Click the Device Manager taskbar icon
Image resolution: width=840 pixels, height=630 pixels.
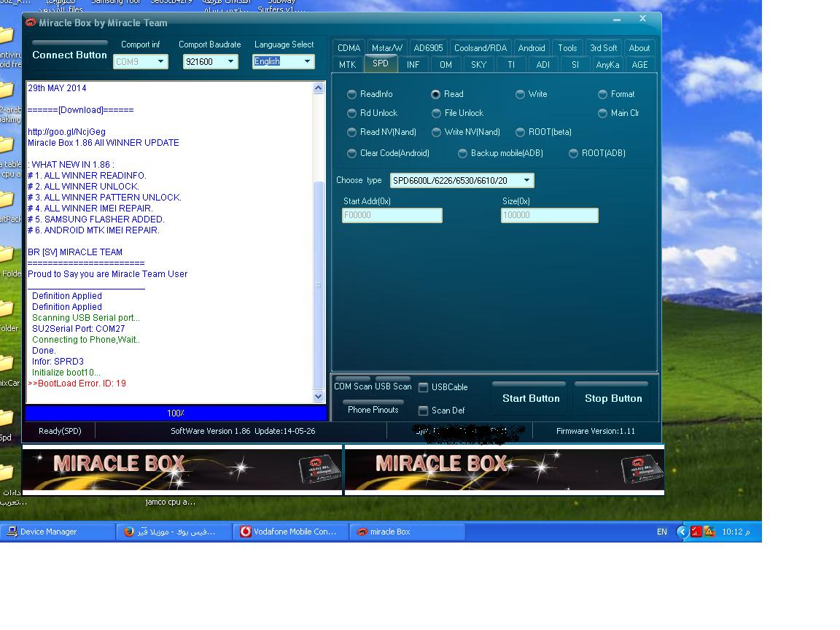coord(11,532)
